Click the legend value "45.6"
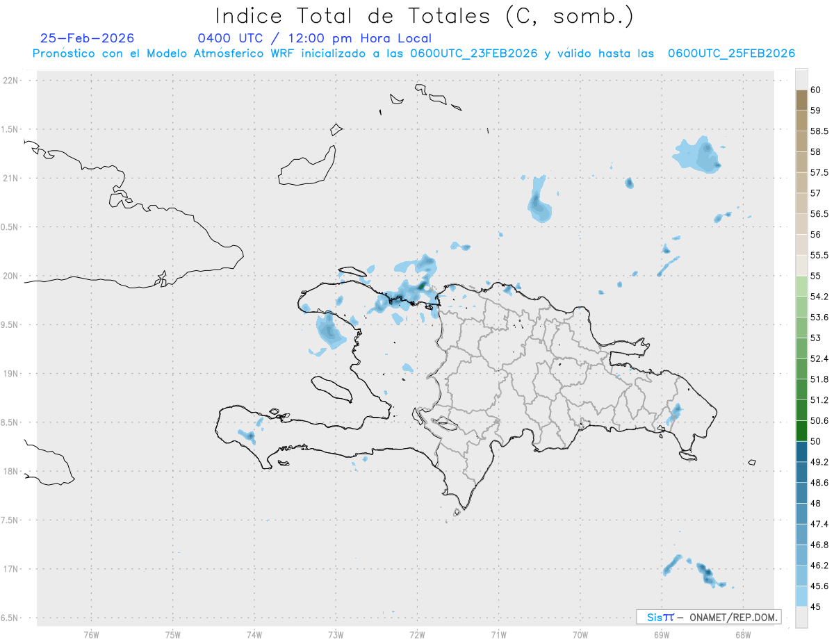The width and height of the screenshot is (834, 644). (819, 586)
